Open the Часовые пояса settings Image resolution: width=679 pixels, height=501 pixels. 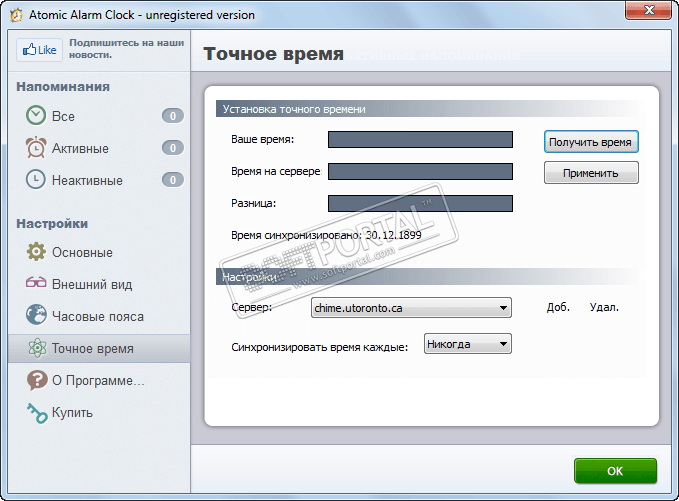[99, 316]
